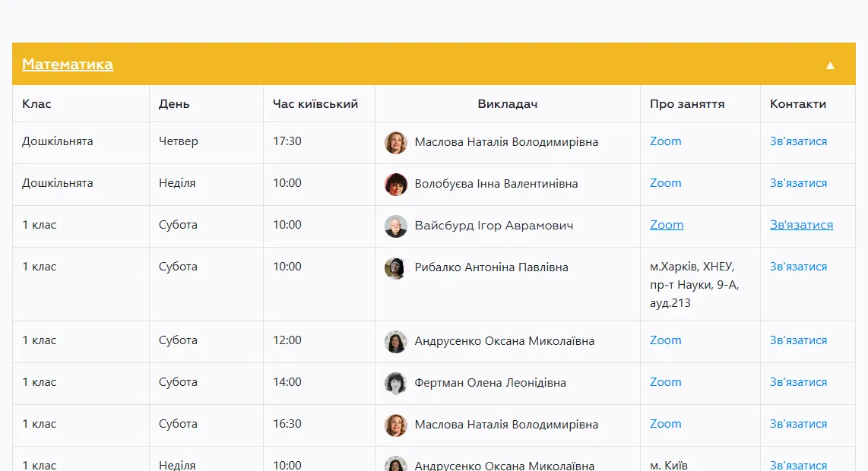Click Волобуєва Інна Валентинівна's avatar photo
The image size is (868, 471).
point(396,185)
